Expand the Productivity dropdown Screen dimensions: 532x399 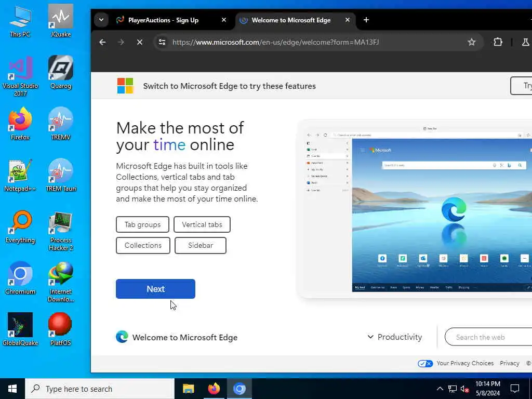tap(395, 337)
